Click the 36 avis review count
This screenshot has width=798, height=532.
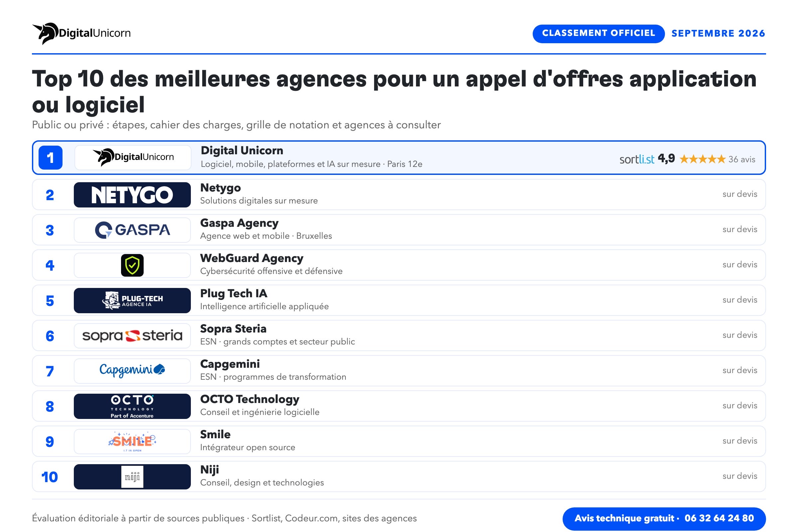click(742, 159)
